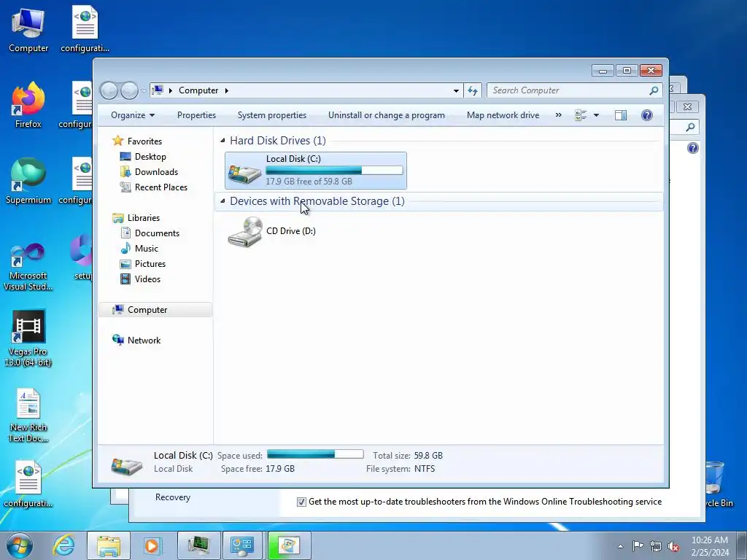
Task: Click the clock showing 10:26 AM
Action: click(x=709, y=540)
